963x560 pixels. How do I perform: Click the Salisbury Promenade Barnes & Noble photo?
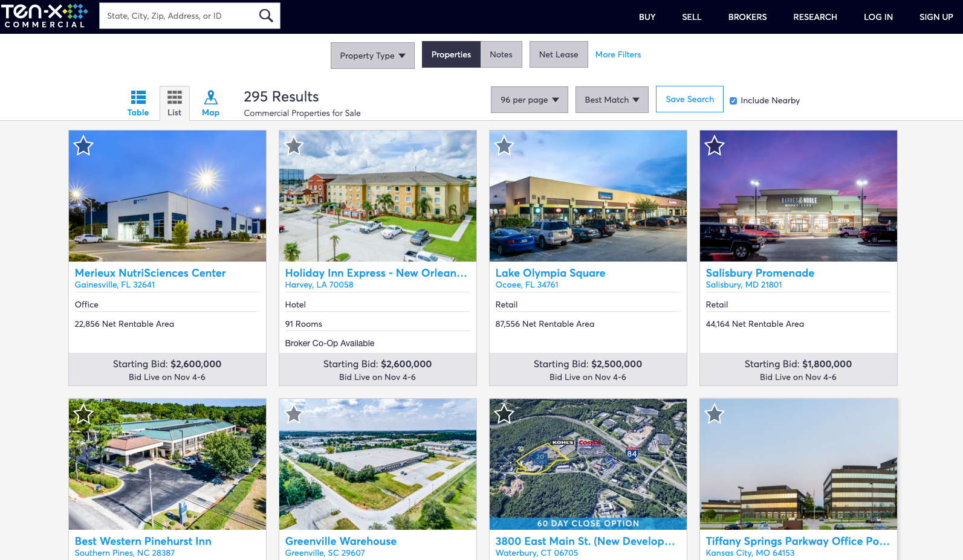[799, 196]
